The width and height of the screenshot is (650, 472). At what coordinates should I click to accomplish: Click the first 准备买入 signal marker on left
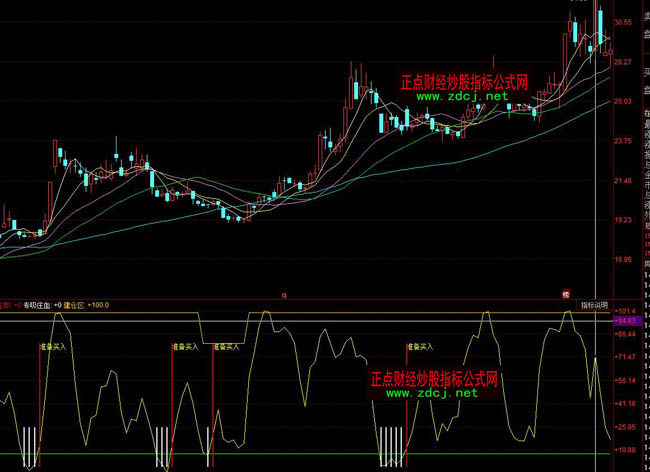(x=53, y=346)
